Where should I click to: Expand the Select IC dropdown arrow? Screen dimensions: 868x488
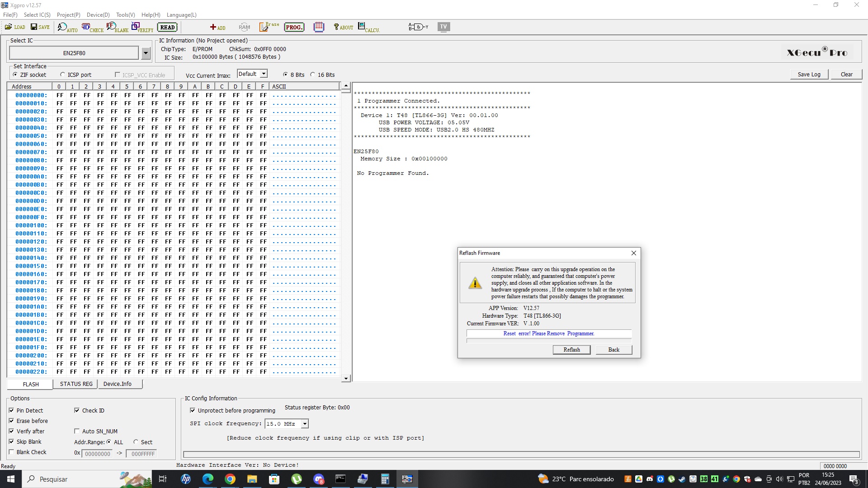pyautogui.click(x=146, y=53)
